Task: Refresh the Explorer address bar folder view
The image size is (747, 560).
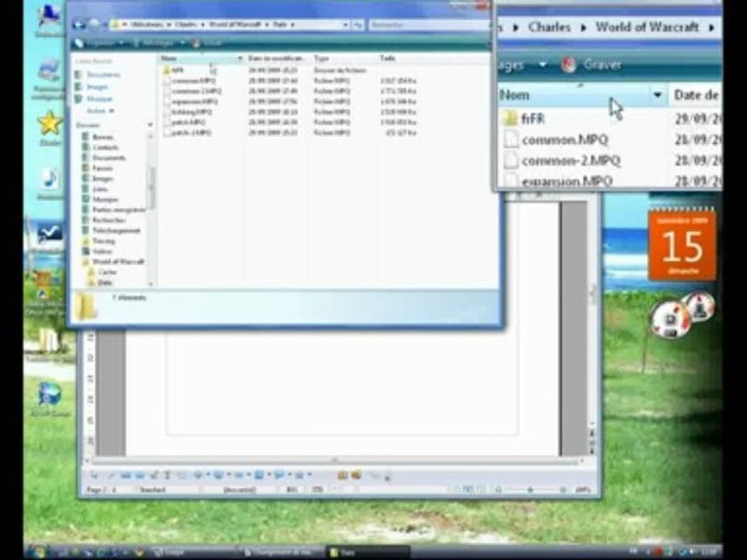Action: pyautogui.click(x=357, y=24)
